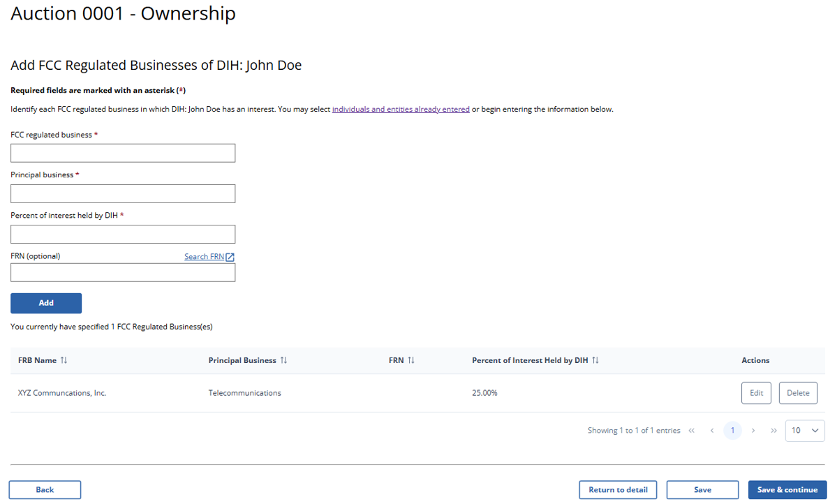The image size is (837, 504).
Task: Click the optional FRN input field
Action: click(x=123, y=273)
